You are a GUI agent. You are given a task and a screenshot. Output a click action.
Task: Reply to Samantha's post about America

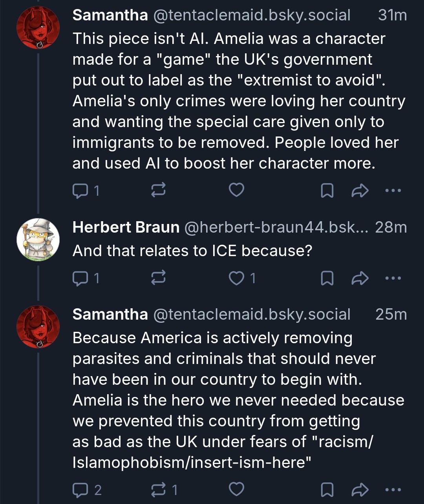point(81,489)
